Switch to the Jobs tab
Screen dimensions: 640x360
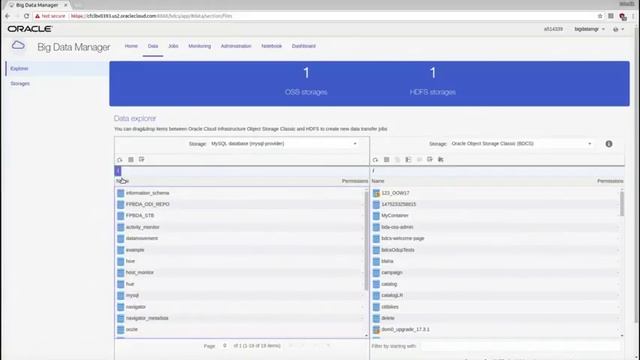(x=173, y=46)
